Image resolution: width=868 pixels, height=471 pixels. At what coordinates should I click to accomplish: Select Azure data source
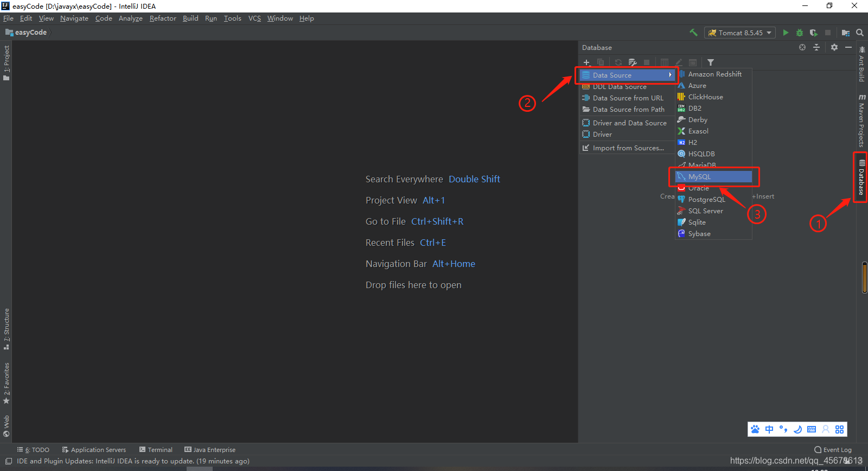pos(713,86)
